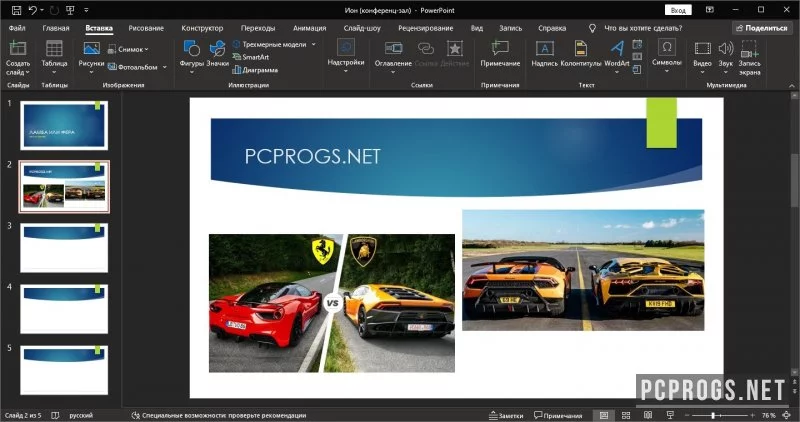Open spell check icon in status bar
This screenshot has height=422, width=800.
point(56,415)
